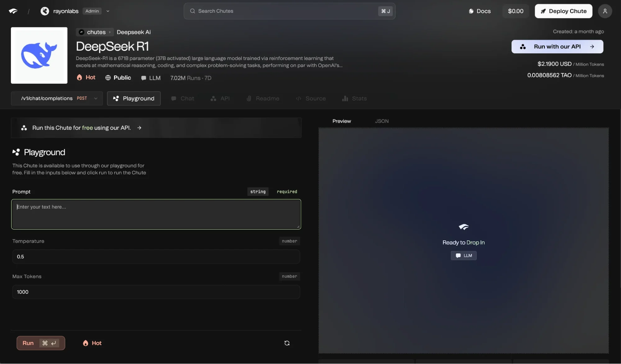The image size is (621, 364).
Task: Open the rayonlabs account avatar
Action: coord(45,11)
